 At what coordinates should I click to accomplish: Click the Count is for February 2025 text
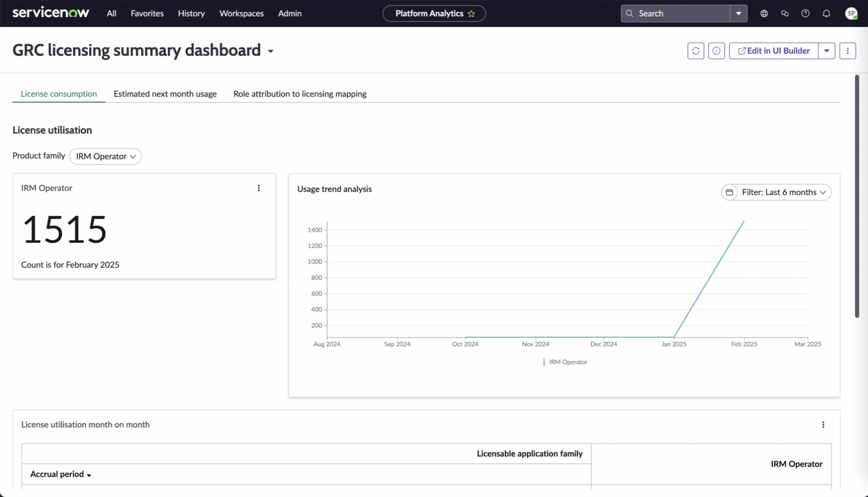point(70,265)
